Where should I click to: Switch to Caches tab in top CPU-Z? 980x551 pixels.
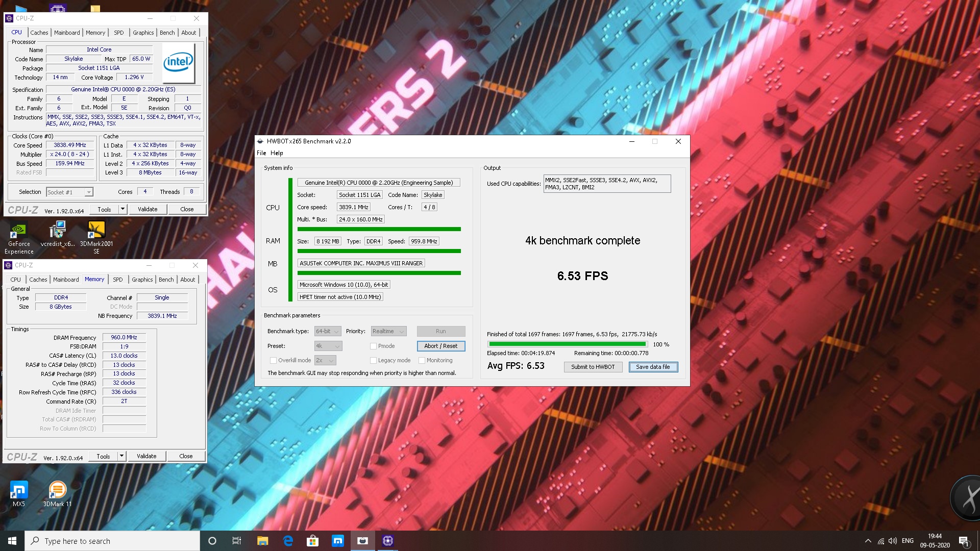39,33
